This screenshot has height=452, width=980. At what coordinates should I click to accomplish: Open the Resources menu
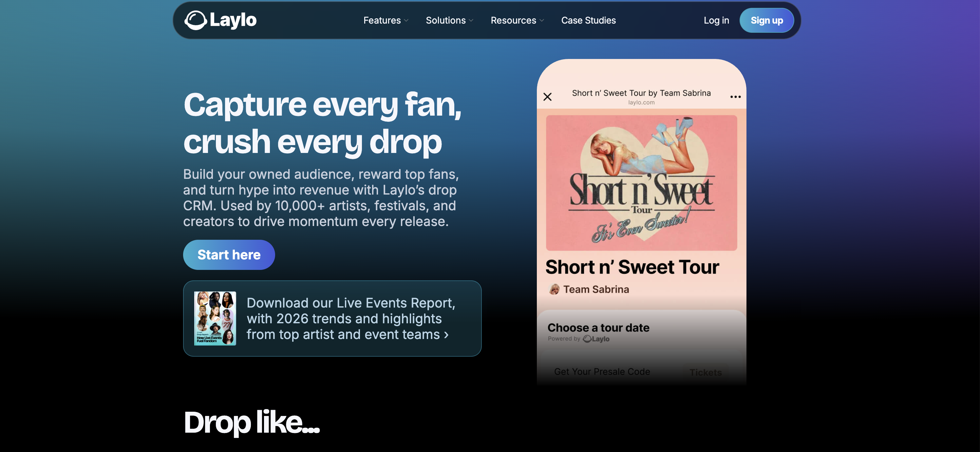(x=517, y=20)
